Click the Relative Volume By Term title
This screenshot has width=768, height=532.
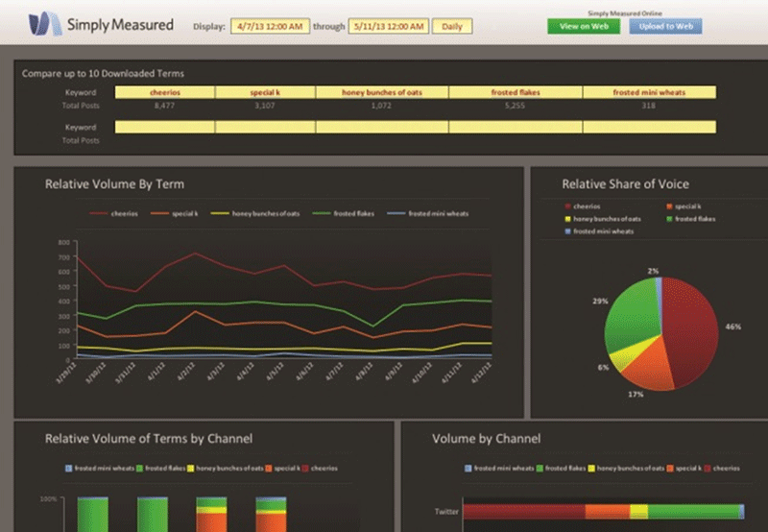[114, 184]
